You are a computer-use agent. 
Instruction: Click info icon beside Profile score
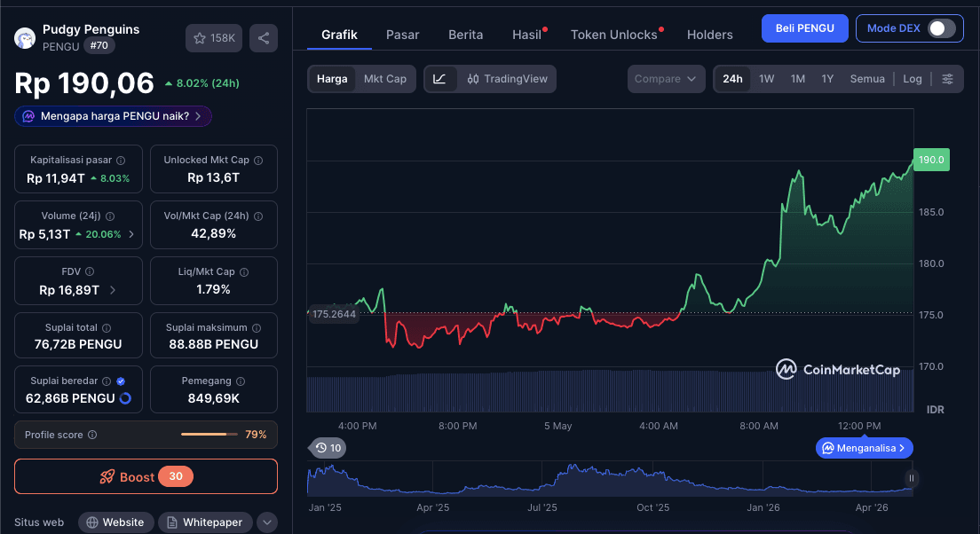[92, 435]
